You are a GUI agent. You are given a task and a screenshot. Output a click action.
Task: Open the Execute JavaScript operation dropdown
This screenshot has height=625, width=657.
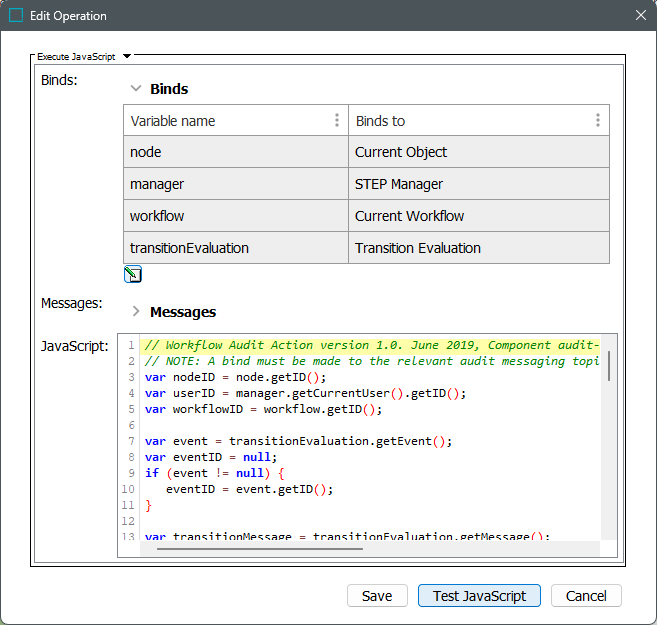click(127, 57)
